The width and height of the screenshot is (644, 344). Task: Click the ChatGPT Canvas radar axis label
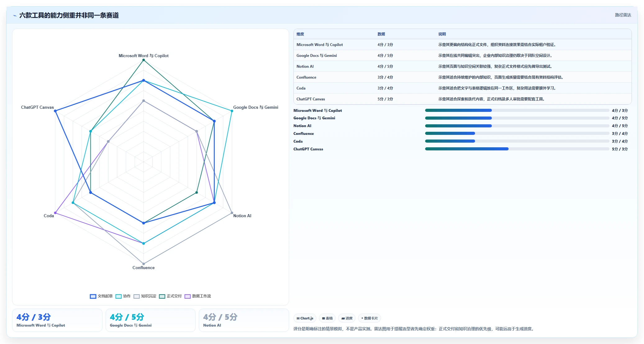pos(37,107)
